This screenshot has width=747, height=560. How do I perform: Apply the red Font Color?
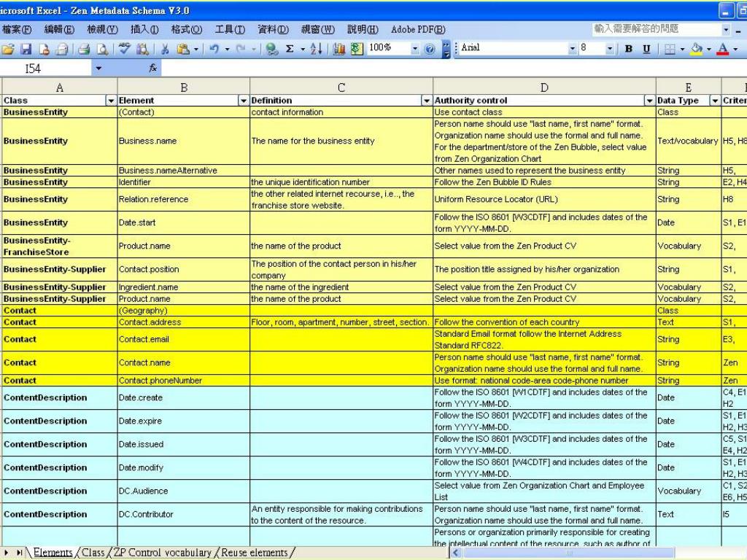723,49
